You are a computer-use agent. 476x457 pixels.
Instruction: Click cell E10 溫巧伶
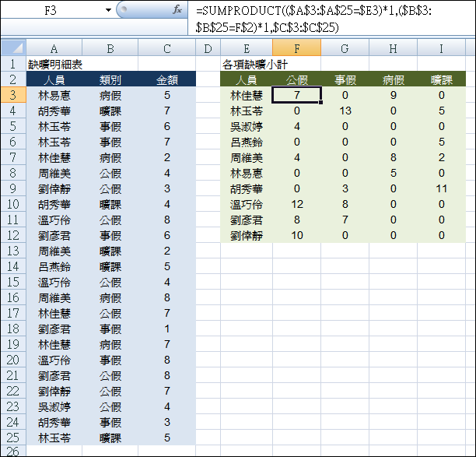click(247, 204)
